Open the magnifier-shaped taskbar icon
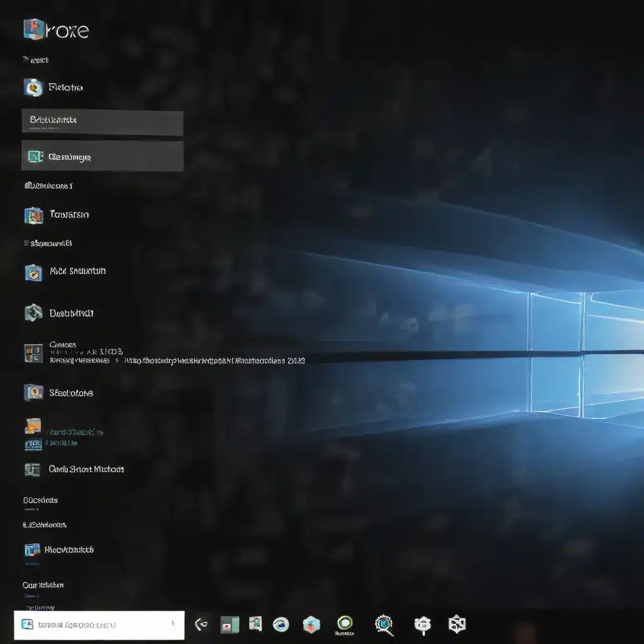The width and height of the screenshot is (644, 644). click(x=384, y=625)
